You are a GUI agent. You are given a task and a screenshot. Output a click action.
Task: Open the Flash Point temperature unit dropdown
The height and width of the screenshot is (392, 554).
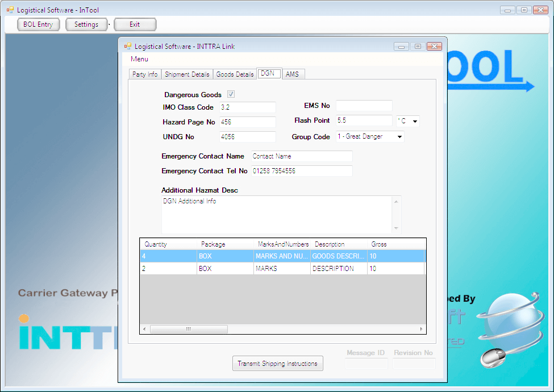tap(415, 121)
